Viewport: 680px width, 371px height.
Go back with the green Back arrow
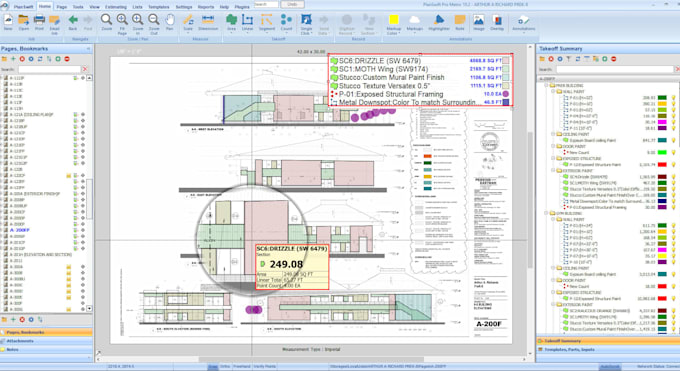coord(73,21)
